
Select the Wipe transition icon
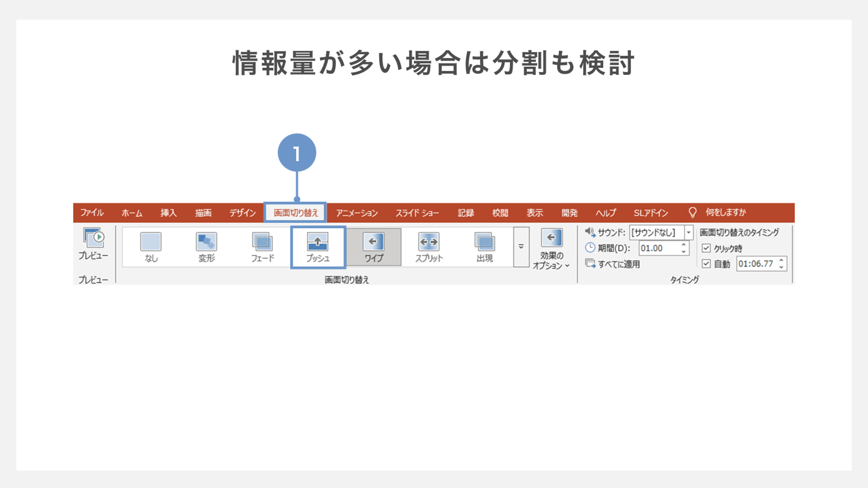(373, 242)
